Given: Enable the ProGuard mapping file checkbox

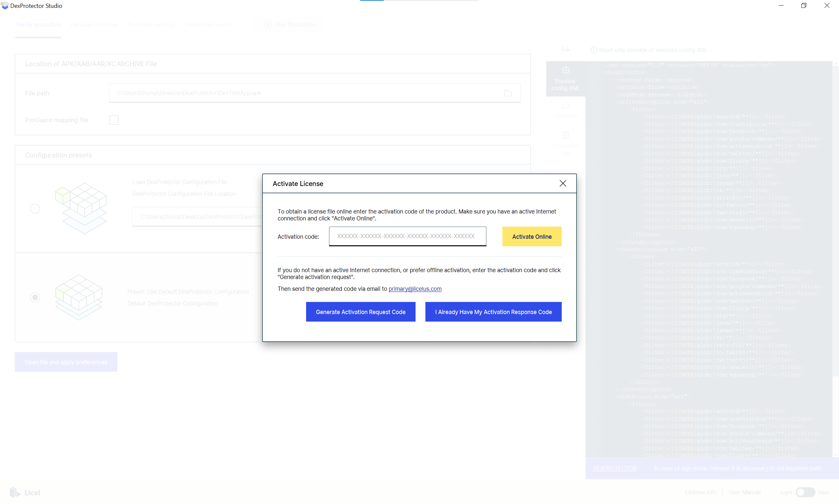Looking at the screenshot, I should (x=114, y=120).
